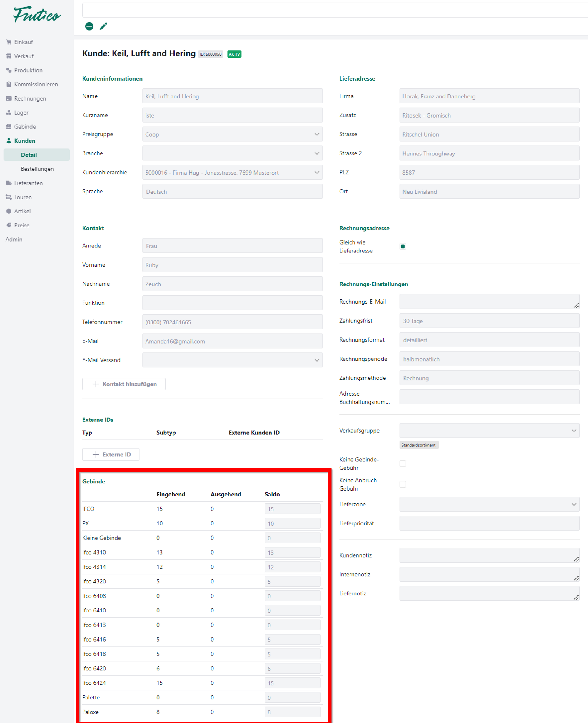Open Einkauf via its cart icon
The width and height of the screenshot is (588, 723).
click(9, 42)
